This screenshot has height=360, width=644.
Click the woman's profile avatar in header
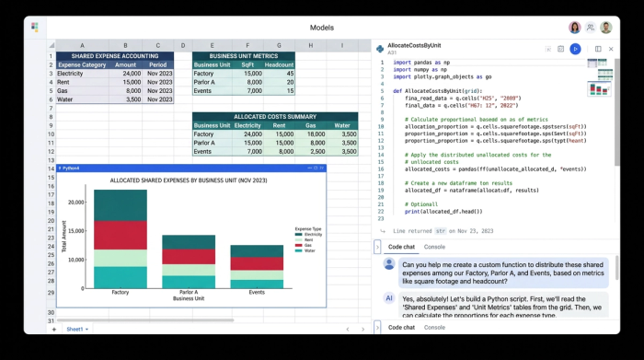(575, 28)
